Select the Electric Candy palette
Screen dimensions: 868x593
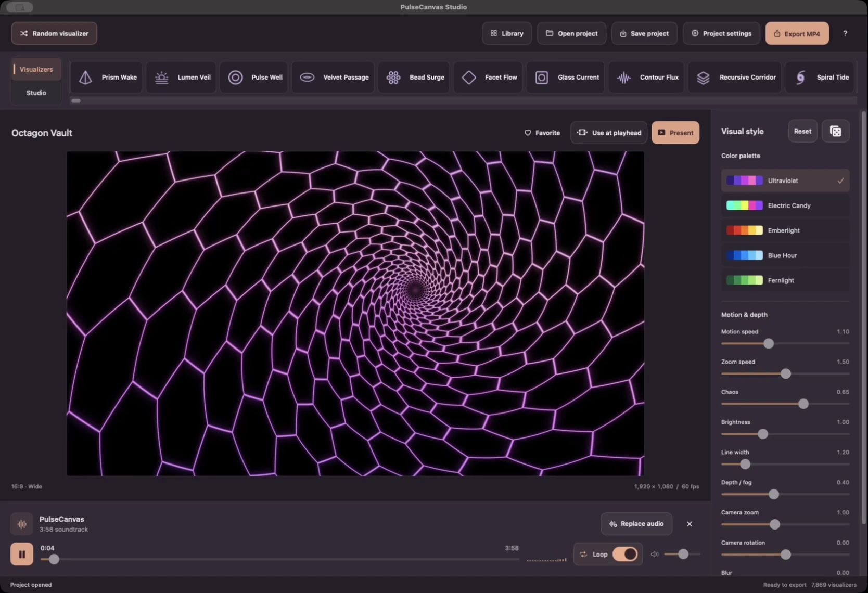[x=785, y=205]
